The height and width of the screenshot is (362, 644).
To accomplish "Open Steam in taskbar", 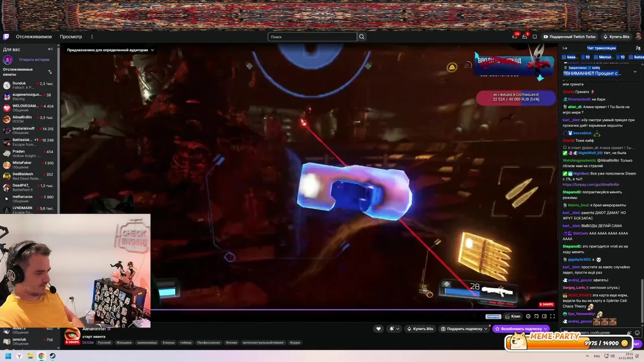I will 52,356.
